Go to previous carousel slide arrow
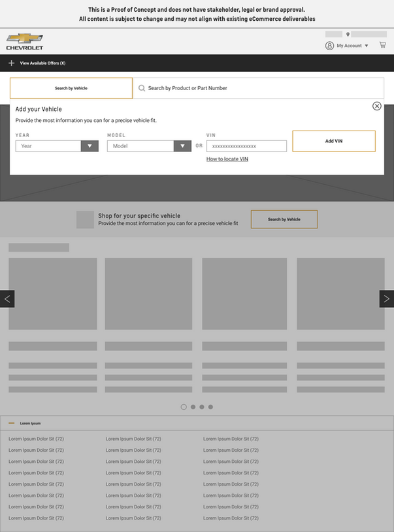Viewport: 394px width, 532px height. tap(7, 298)
